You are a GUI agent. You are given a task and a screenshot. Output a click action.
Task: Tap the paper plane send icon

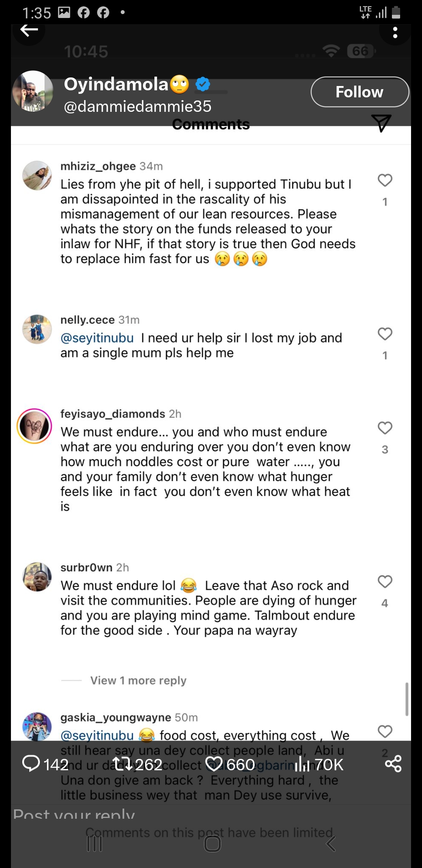coord(381,123)
